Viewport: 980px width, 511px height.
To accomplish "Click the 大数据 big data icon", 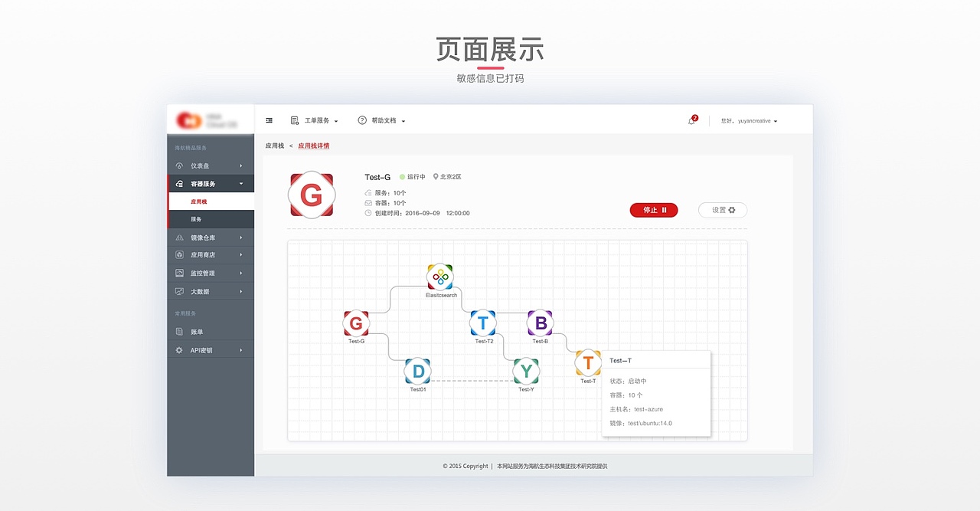I will point(179,291).
